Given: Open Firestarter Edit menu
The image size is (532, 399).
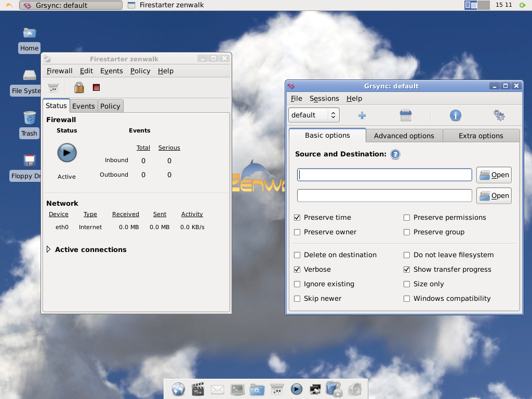Looking at the screenshot, I should [87, 71].
